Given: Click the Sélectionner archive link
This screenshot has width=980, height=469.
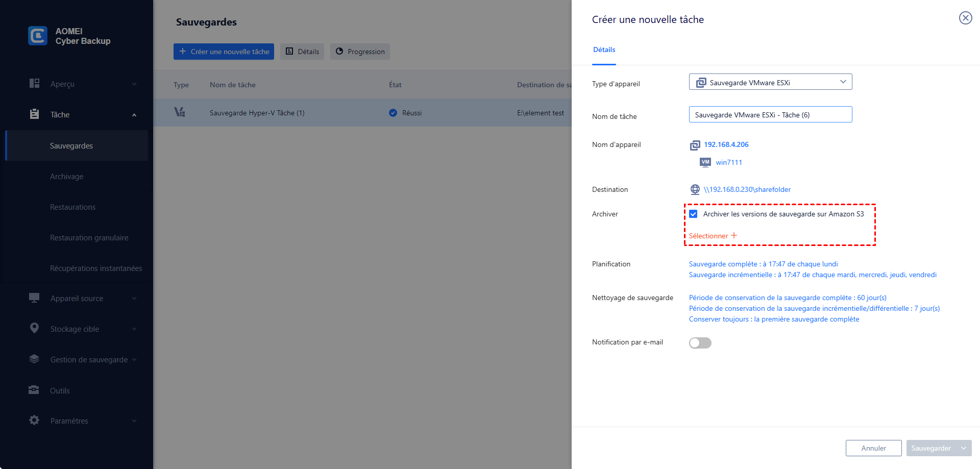Looking at the screenshot, I should (708, 236).
